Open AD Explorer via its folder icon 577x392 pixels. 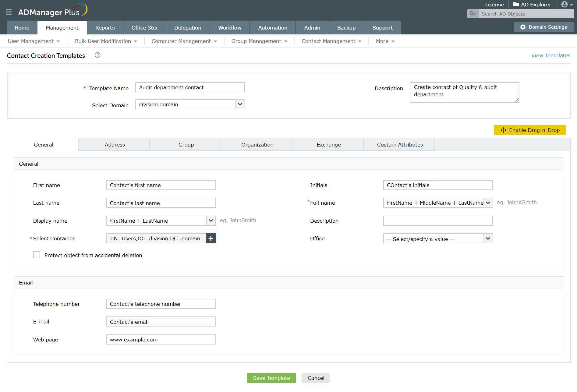(x=515, y=4)
